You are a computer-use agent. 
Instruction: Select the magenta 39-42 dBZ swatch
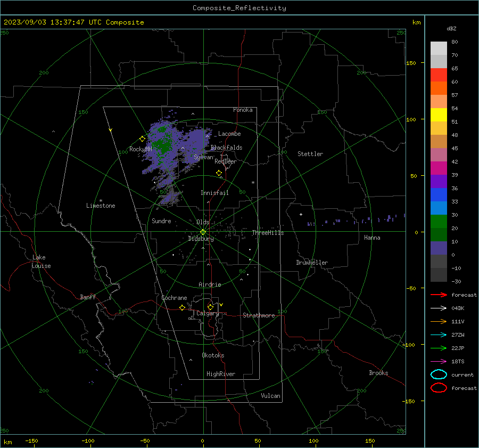(x=439, y=168)
